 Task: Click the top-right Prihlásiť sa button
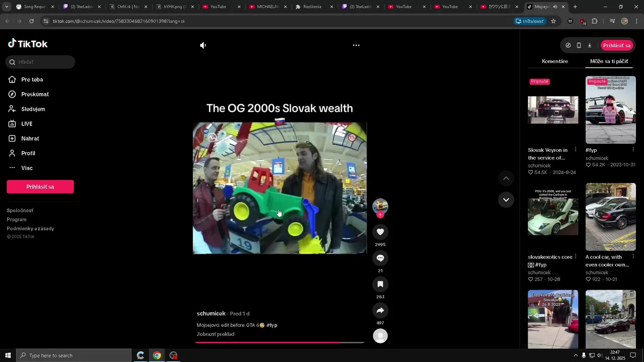(617, 45)
